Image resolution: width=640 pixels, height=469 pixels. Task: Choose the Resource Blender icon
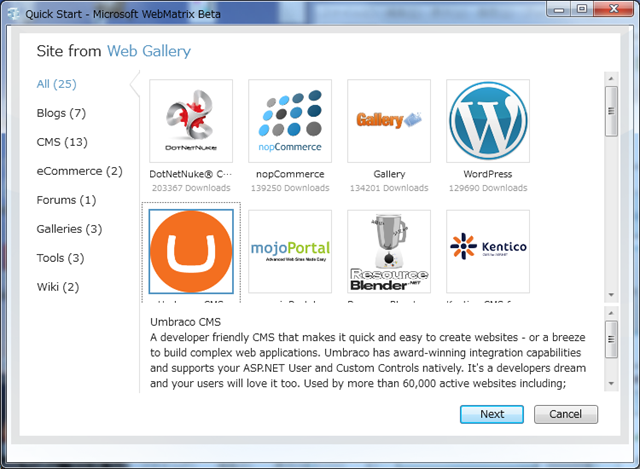coord(389,251)
